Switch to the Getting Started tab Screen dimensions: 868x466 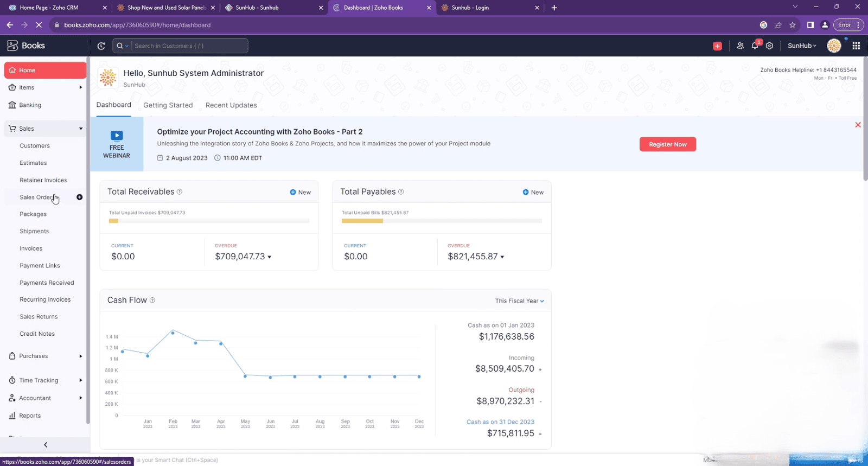(168, 105)
